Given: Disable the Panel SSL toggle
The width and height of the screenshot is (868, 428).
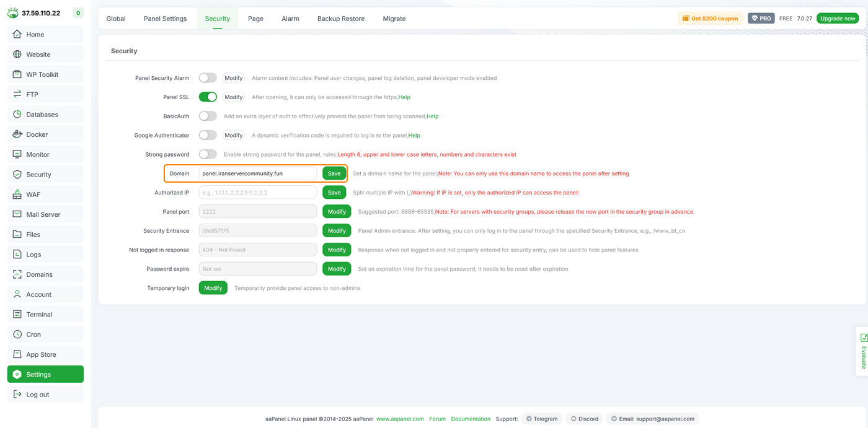Looking at the screenshot, I should [x=208, y=97].
